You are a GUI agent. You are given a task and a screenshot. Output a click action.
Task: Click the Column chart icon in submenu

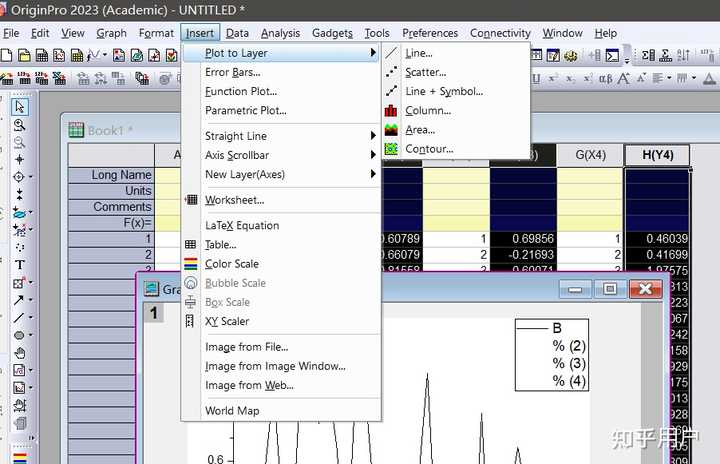click(x=391, y=110)
